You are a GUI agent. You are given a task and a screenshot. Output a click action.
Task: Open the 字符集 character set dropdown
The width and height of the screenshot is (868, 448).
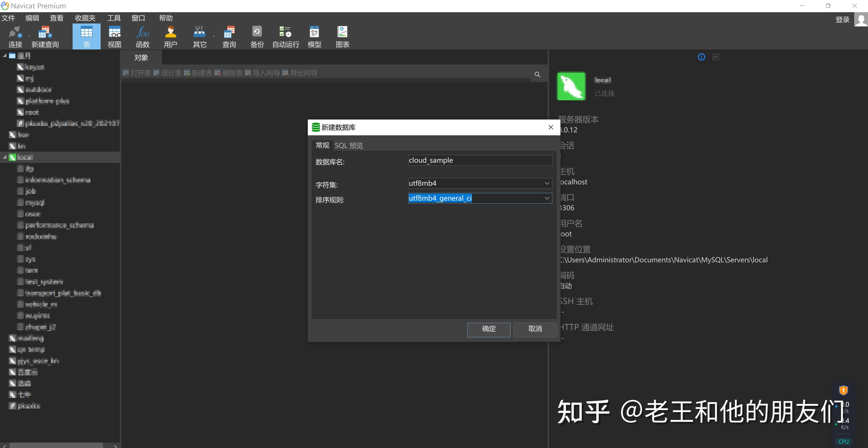(x=547, y=183)
